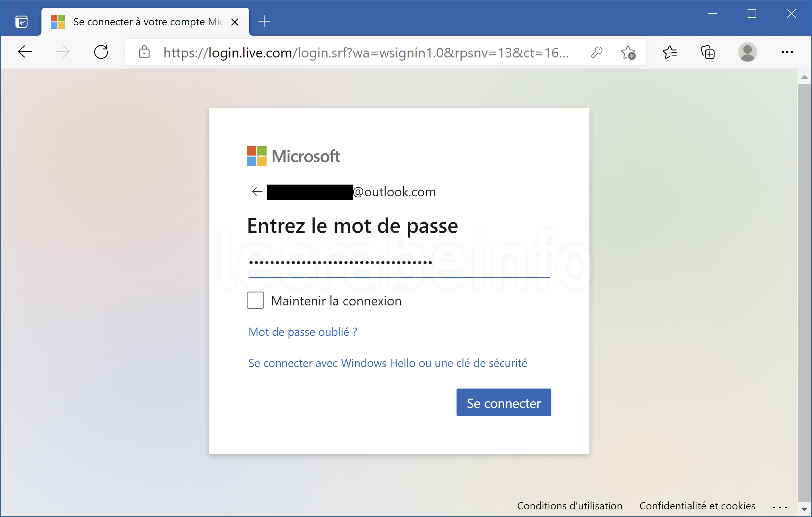Image resolution: width=812 pixels, height=517 pixels.
Task: Minimize the browser window
Action: click(x=712, y=14)
